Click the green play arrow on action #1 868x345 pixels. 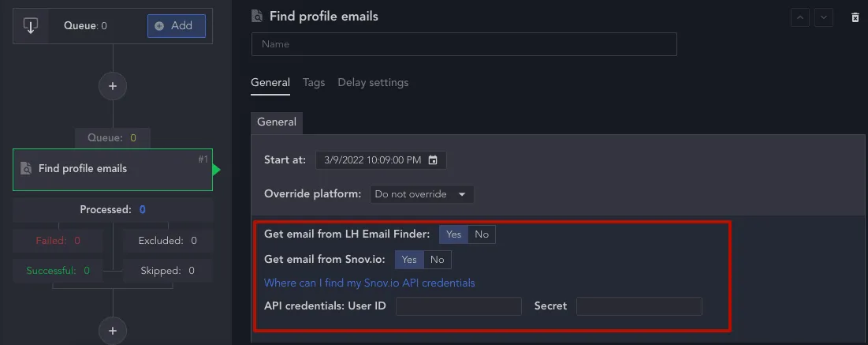pyautogui.click(x=217, y=169)
